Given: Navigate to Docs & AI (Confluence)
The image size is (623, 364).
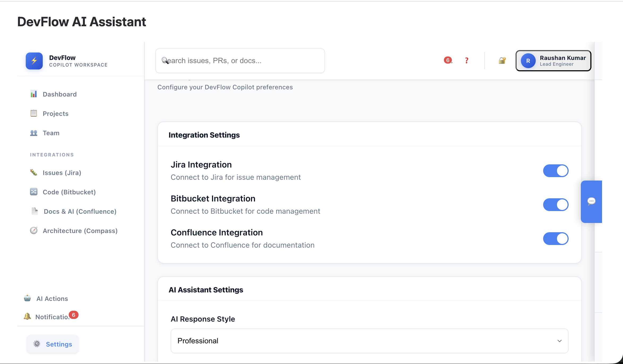Looking at the screenshot, I should (x=80, y=211).
